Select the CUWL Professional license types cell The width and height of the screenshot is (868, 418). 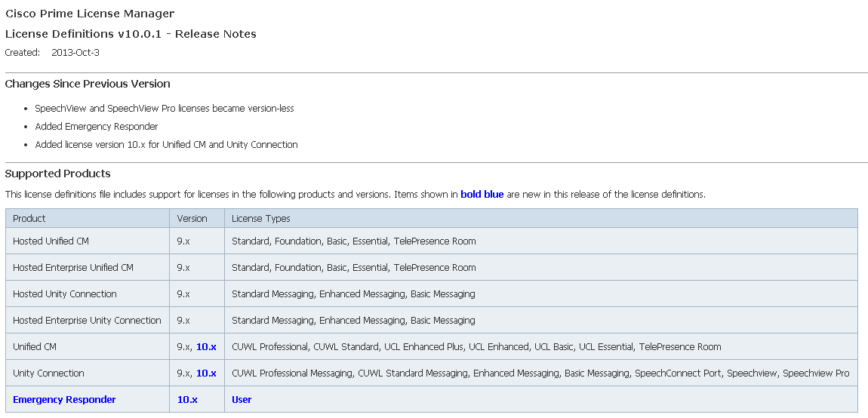541,346
